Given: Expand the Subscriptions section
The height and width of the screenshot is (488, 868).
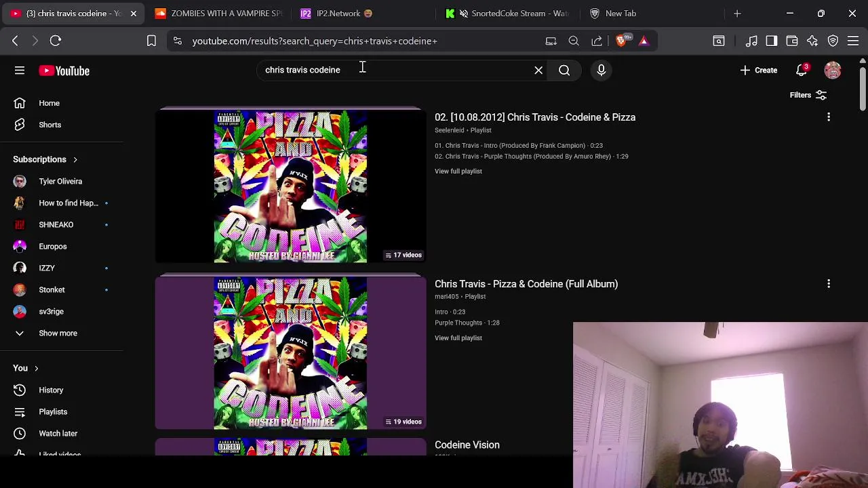Looking at the screenshot, I should point(45,159).
